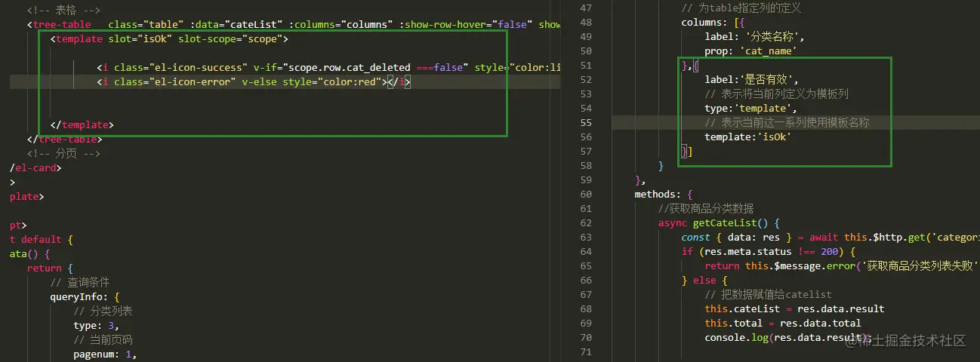This screenshot has height=362, width=980.
Task: Click line number 60 in the gutter
Action: pos(587,194)
